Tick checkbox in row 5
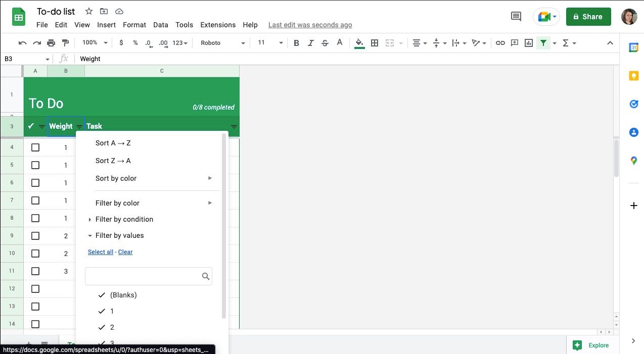Image resolution: width=644 pixels, height=354 pixels. click(x=35, y=165)
